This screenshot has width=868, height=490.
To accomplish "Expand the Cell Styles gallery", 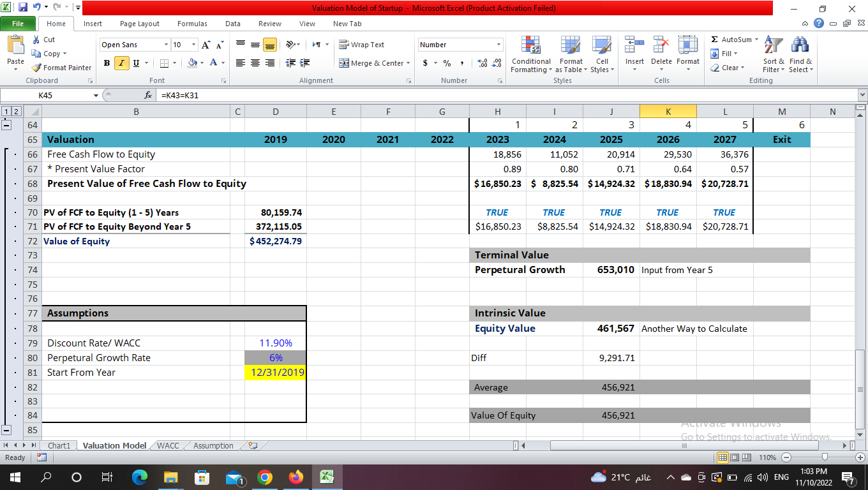I will coord(601,54).
